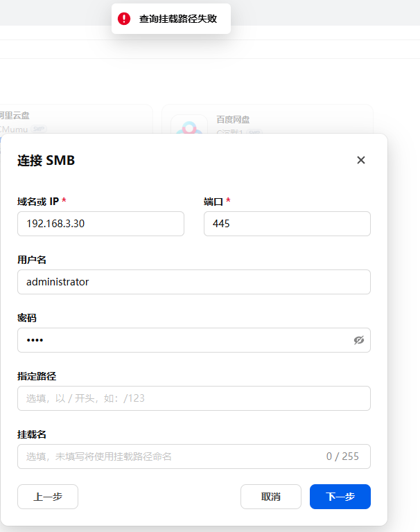Click the 域名或 IP field label
This screenshot has height=532, width=420.
coord(38,202)
